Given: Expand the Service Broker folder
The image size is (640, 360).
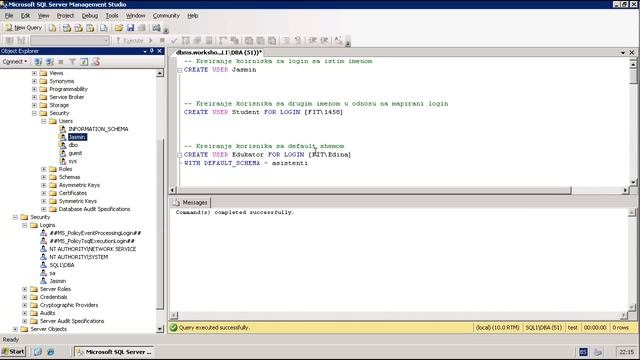Looking at the screenshot, I should 34,97.
